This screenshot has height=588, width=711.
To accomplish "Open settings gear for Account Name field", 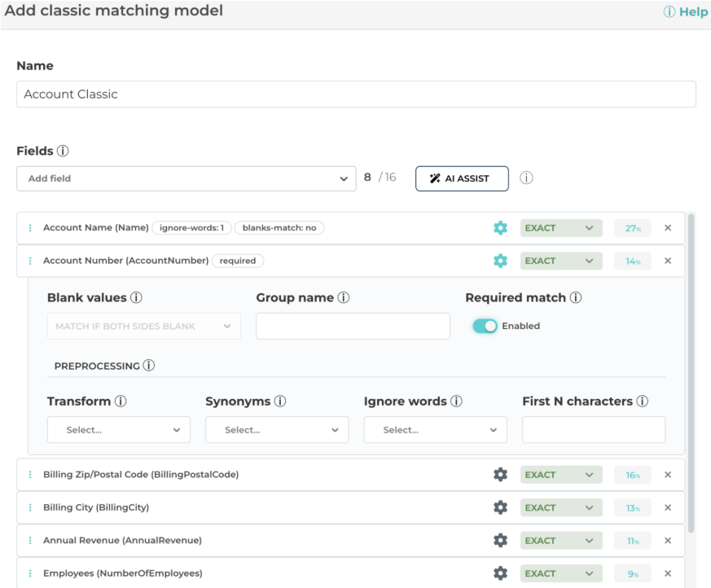I will tap(500, 227).
